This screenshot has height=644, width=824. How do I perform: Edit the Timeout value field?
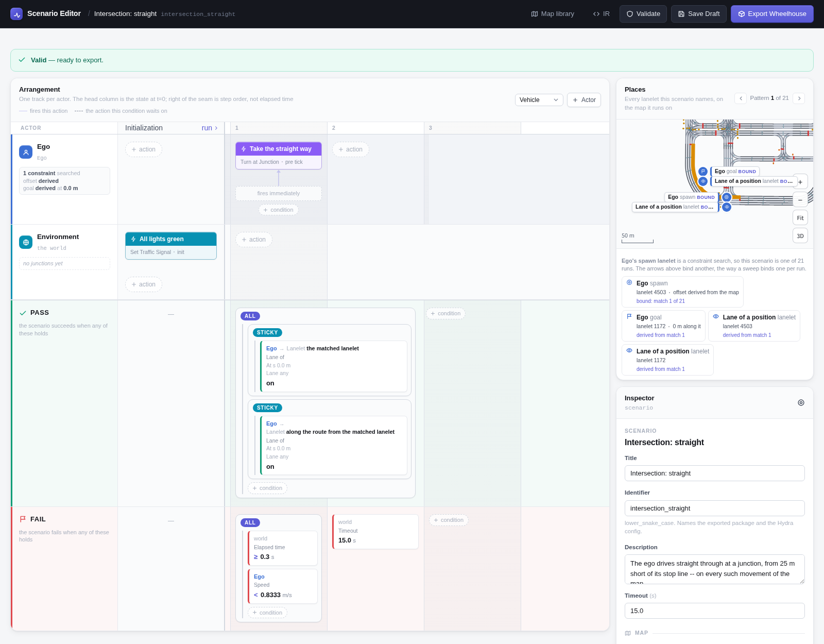coord(715,611)
